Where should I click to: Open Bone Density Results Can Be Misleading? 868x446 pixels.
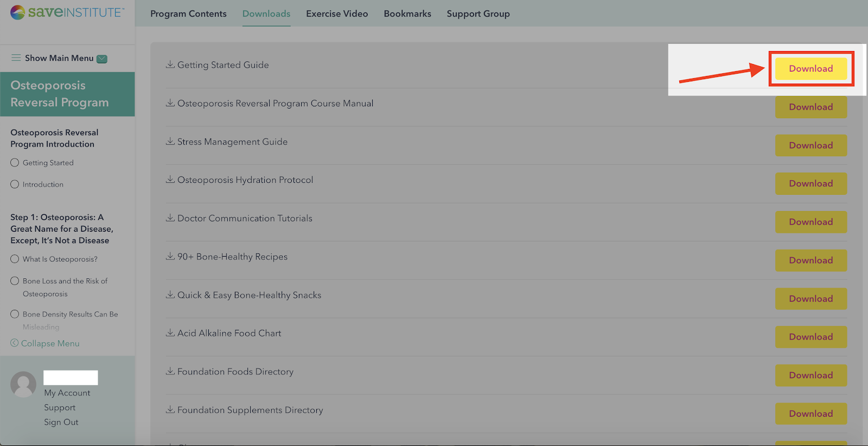(71, 321)
